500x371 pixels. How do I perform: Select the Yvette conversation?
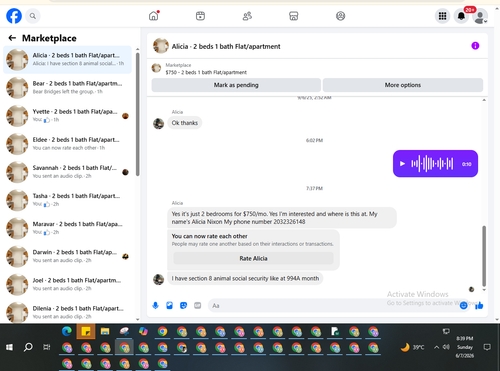click(x=67, y=116)
